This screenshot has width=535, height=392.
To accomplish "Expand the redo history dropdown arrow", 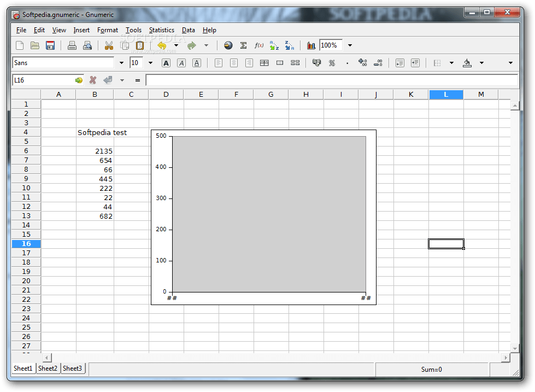I will [206, 45].
